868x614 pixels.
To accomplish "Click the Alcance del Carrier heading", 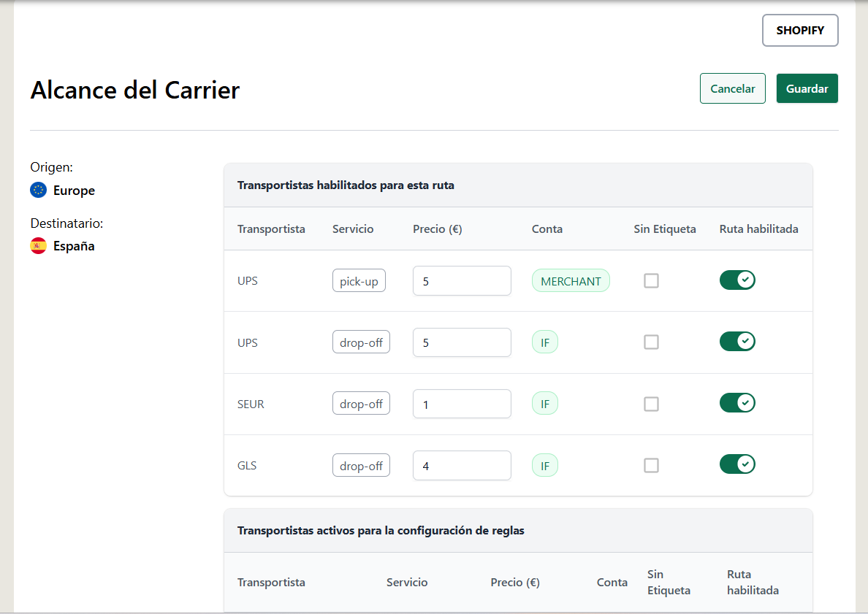I will pyautogui.click(x=134, y=90).
